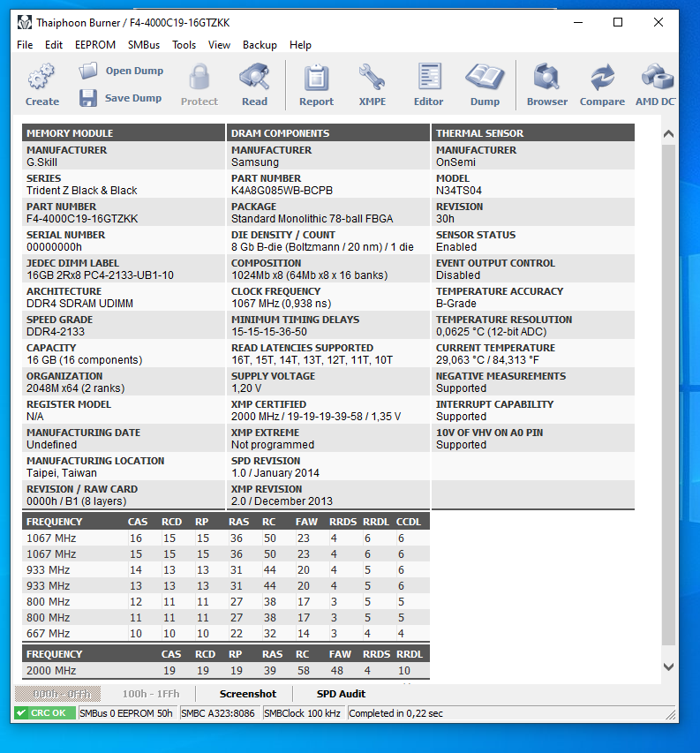This screenshot has width=700, height=753.
Task: Click the Screenshot button
Action: 248,694
